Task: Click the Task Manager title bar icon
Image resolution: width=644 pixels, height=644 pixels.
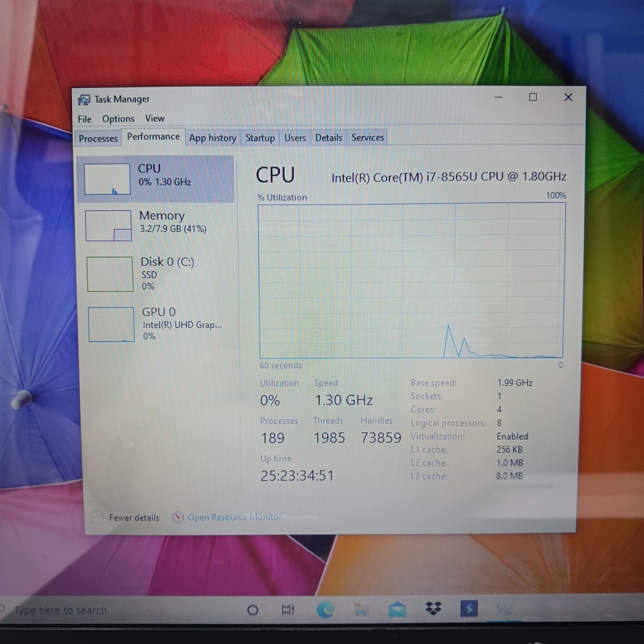Action: [84, 100]
